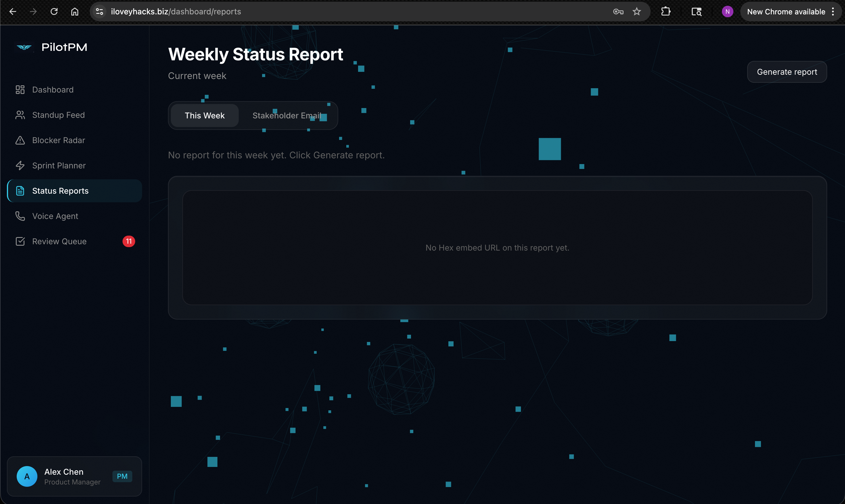Click the Dashboard grid icon in sidebar
Screen dimensions: 845x504
[20, 90]
